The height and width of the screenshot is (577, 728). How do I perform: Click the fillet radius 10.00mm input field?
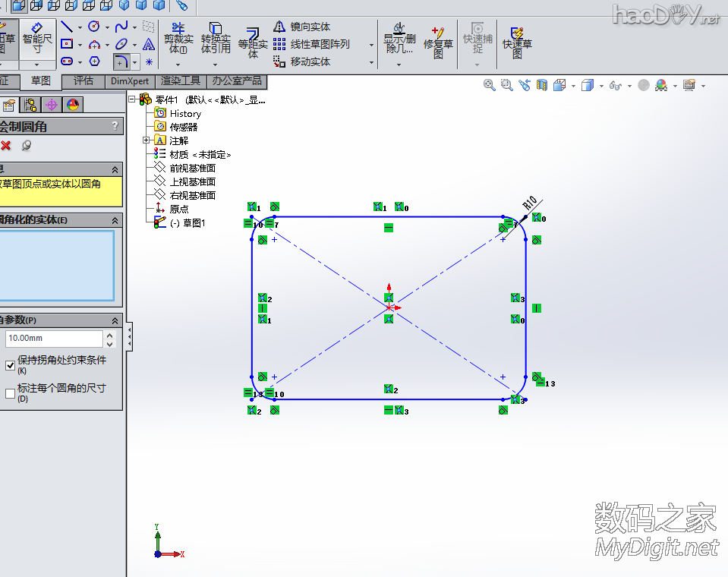coord(53,339)
